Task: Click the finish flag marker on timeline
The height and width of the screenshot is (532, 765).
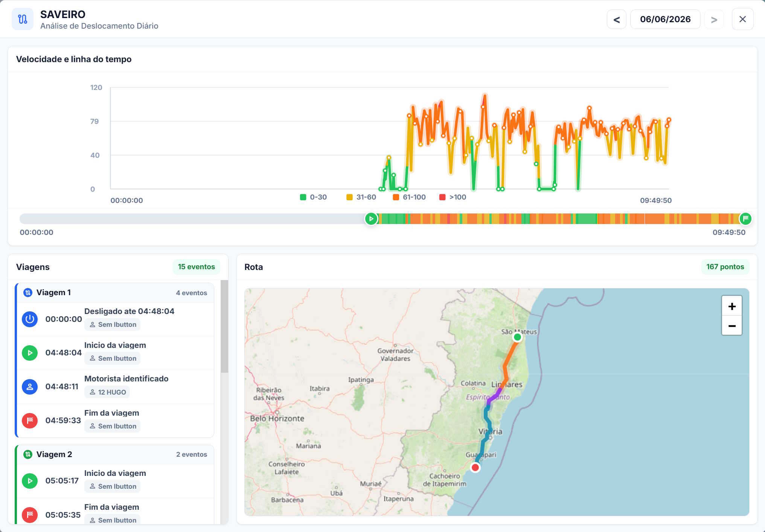Action: (x=745, y=219)
